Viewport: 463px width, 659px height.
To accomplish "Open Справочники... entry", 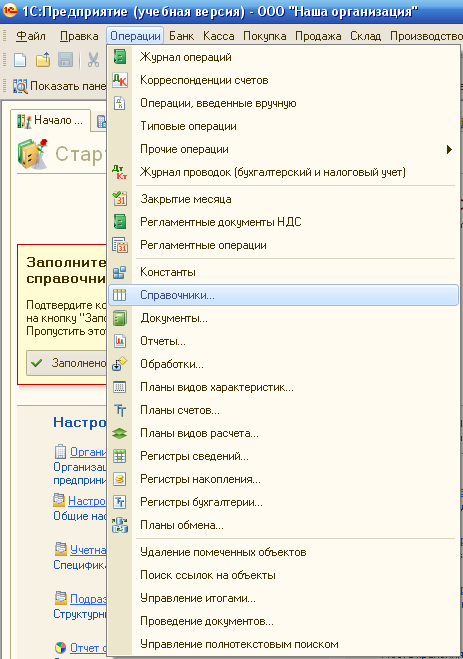I will pyautogui.click(x=283, y=295).
